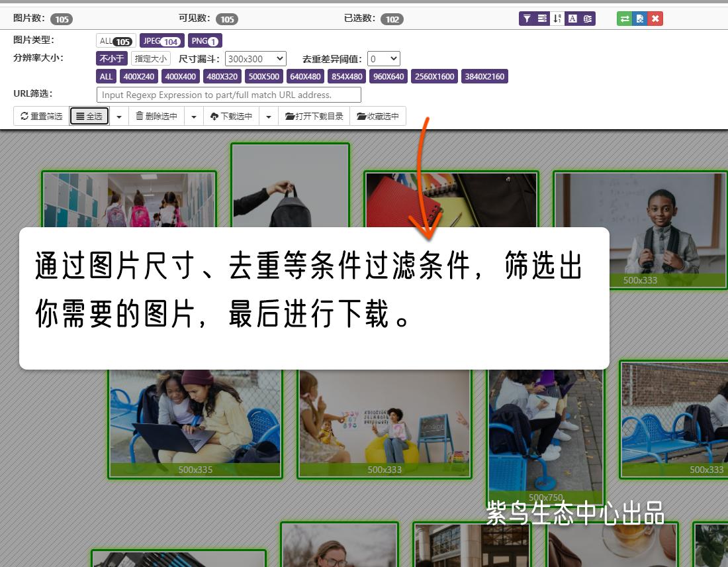
Task: Click the 'A' text display icon
Action: [573, 19]
